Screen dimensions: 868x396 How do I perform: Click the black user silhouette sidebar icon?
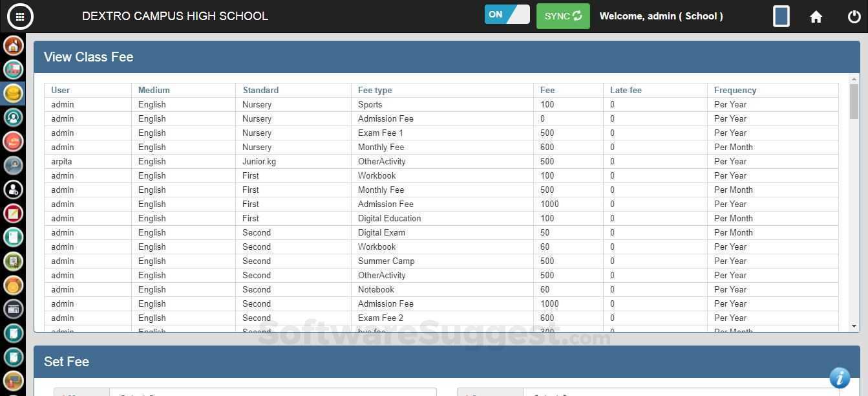(13, 189)
